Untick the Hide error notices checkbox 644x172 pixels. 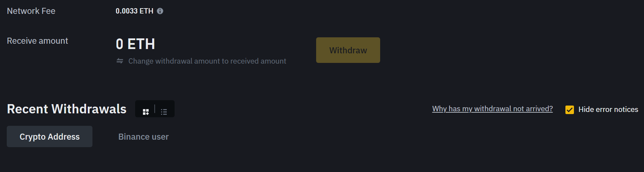(570, 110)
